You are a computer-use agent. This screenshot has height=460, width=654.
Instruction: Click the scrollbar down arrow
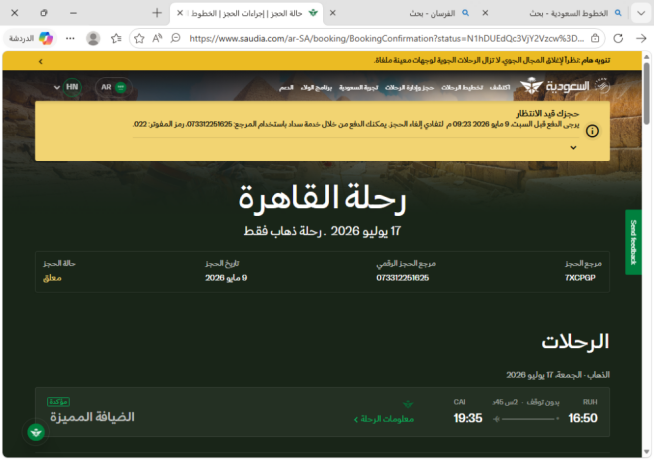click(646, 452)
